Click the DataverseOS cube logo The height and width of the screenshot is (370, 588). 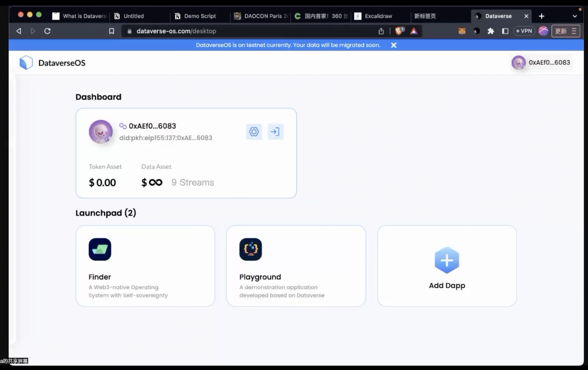point(26,62)
